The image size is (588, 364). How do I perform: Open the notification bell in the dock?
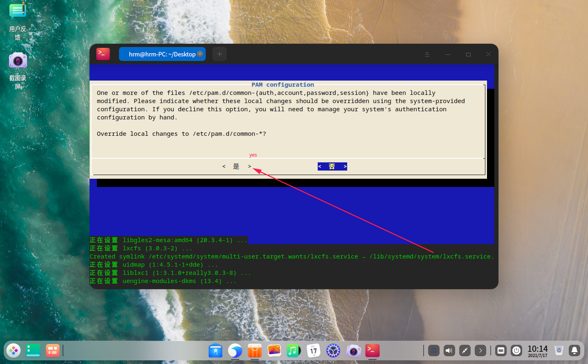[575, 351]
